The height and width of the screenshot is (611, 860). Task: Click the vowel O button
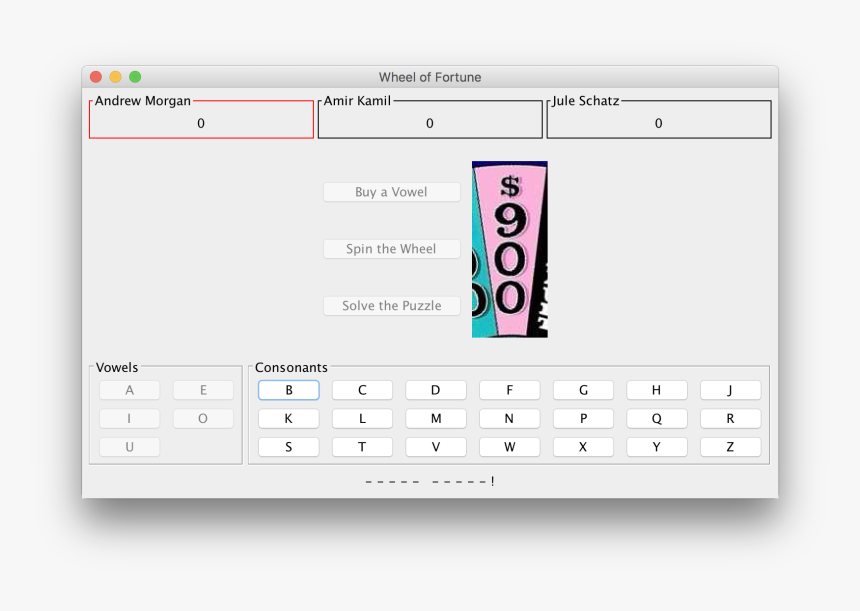point(203,418)
